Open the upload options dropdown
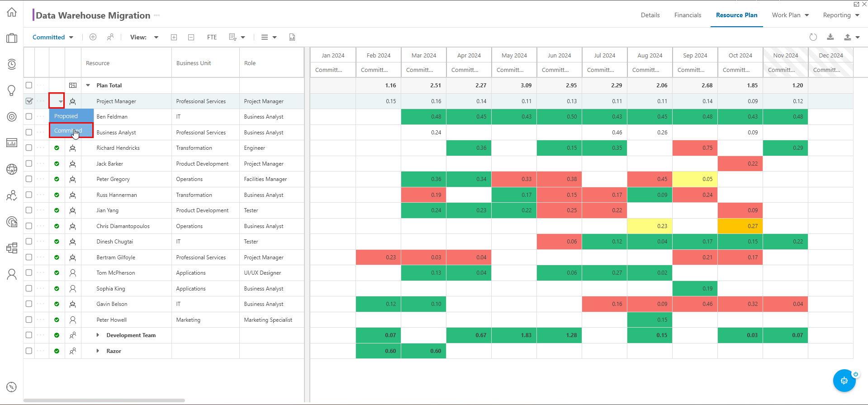868x405 pixels. (x=851, y=37)
